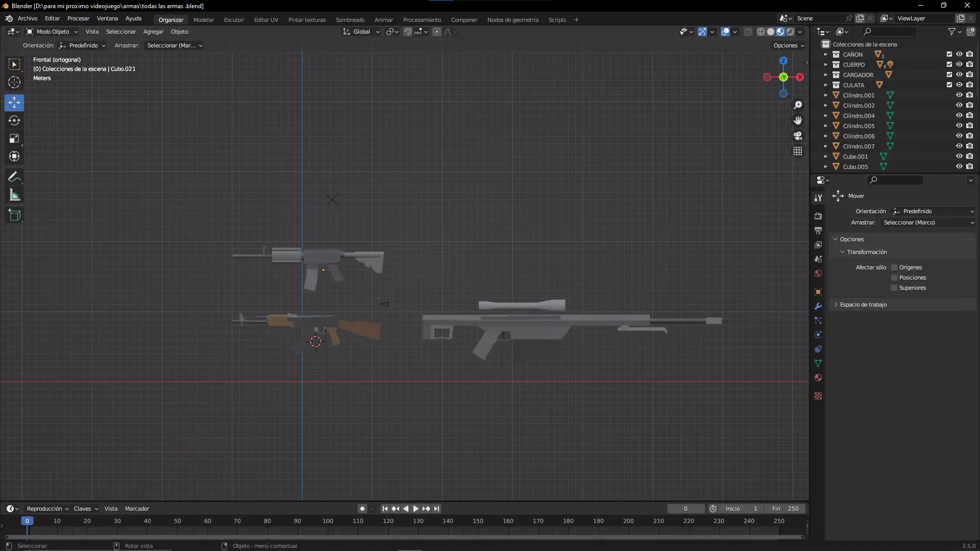
Task: Open the Modo Objeto mode dropdown
Action: [52, 32]
